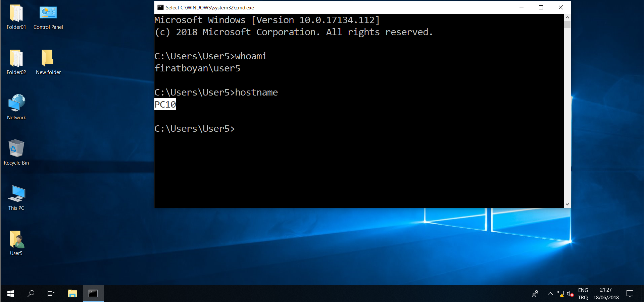
Task: Select the This PC desktop icon
Action: [x=16, y=198]
